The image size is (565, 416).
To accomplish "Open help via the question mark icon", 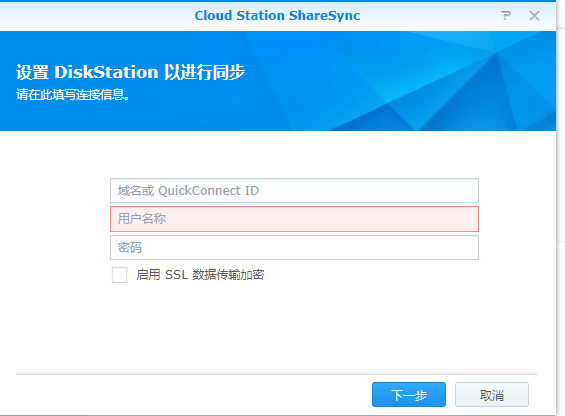I will [x=506, y=16].
